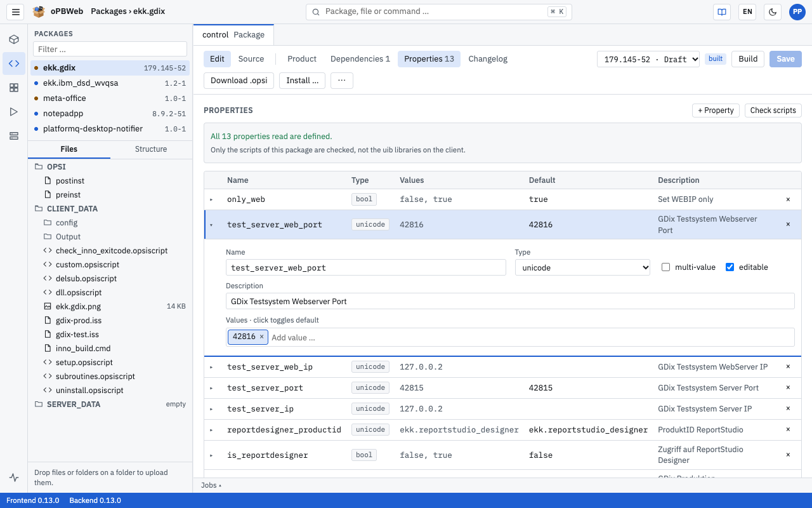The width and height of the screenshot is (812, 508).
Task: Open the PP user avatar menu
Action: coord(797,11)
